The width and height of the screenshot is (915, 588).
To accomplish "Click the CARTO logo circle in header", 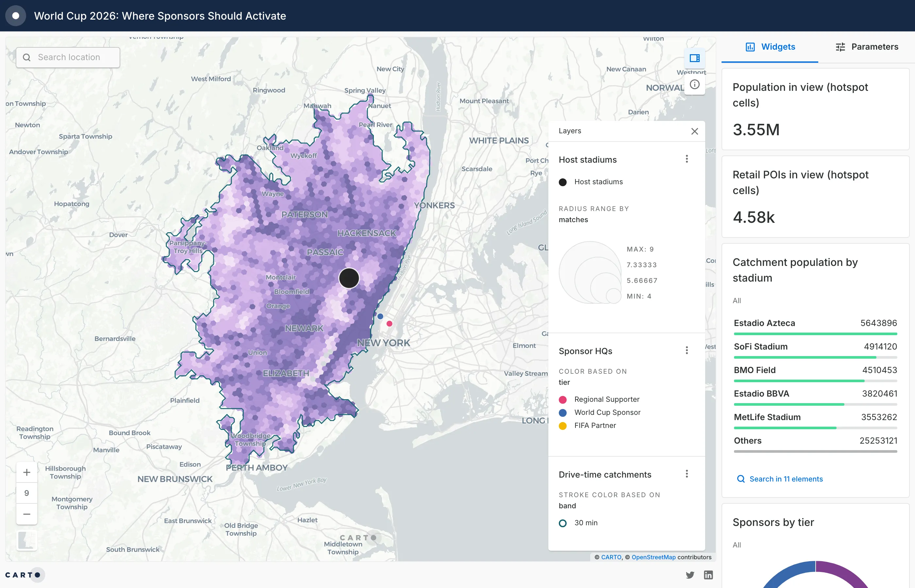I will tap(16, 16).
